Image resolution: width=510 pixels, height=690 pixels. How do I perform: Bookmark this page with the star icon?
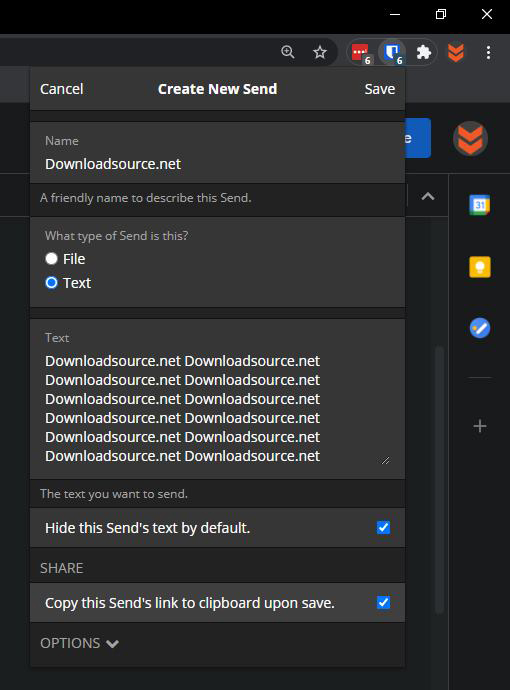click(x=320, y=52)
